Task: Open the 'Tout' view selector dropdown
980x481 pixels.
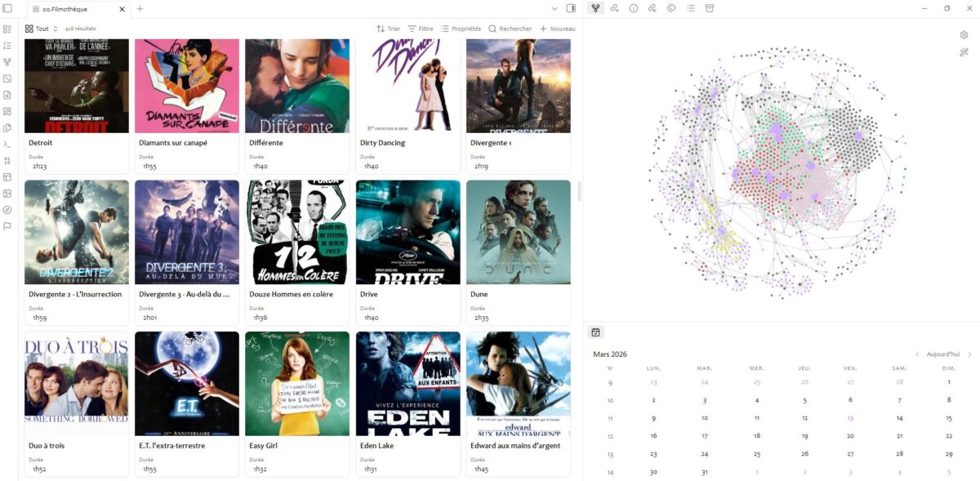Action: [x=42, y=29]
